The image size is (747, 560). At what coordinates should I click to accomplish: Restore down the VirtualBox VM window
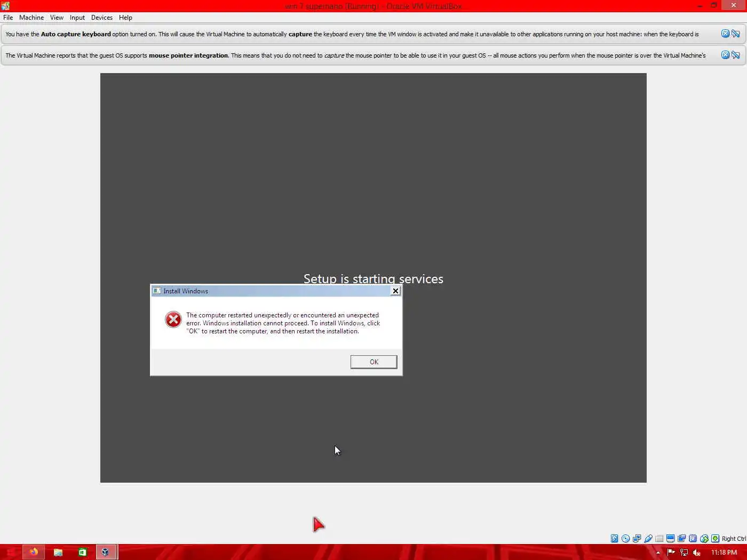click(x=714, y=6)
